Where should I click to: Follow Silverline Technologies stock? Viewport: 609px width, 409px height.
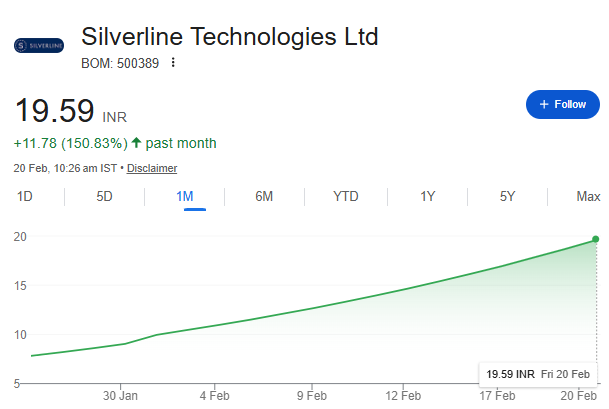tap(562, 104)
